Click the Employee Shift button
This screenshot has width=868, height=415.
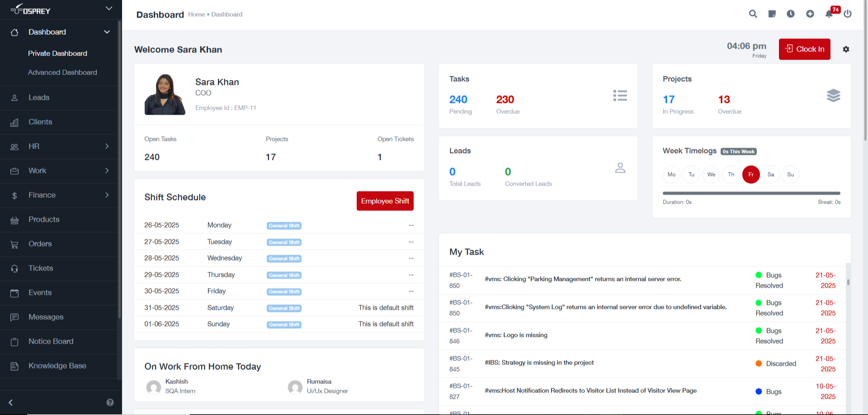click(x=385, y=201)
